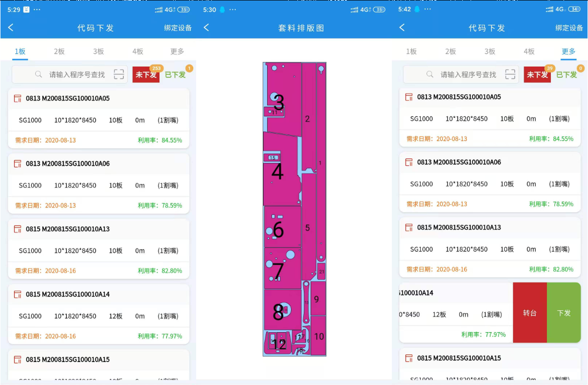
Task: Open card 0815 M200815SG100010A15 in left screen
Action: (98, 365)
